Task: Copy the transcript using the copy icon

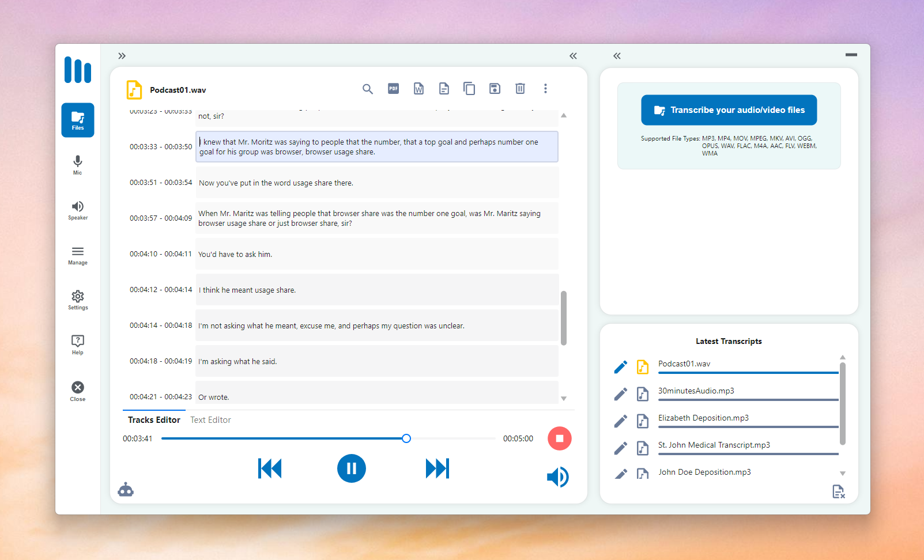Action: click(469, 88)
